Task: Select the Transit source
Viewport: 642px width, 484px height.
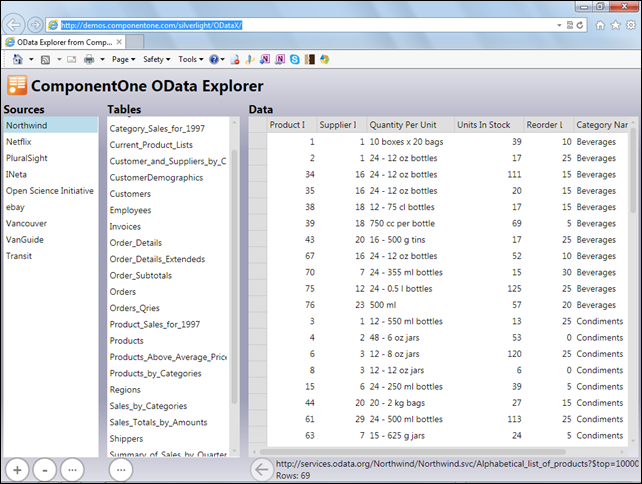Action: click(51, 256)
